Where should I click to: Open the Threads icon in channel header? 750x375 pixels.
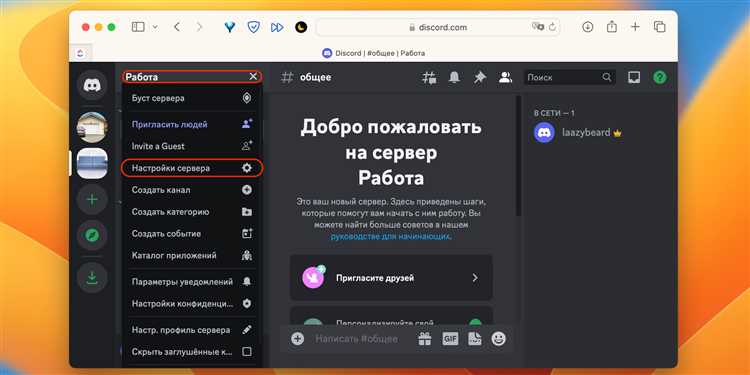pyautogui.click(x=429, y=77)
